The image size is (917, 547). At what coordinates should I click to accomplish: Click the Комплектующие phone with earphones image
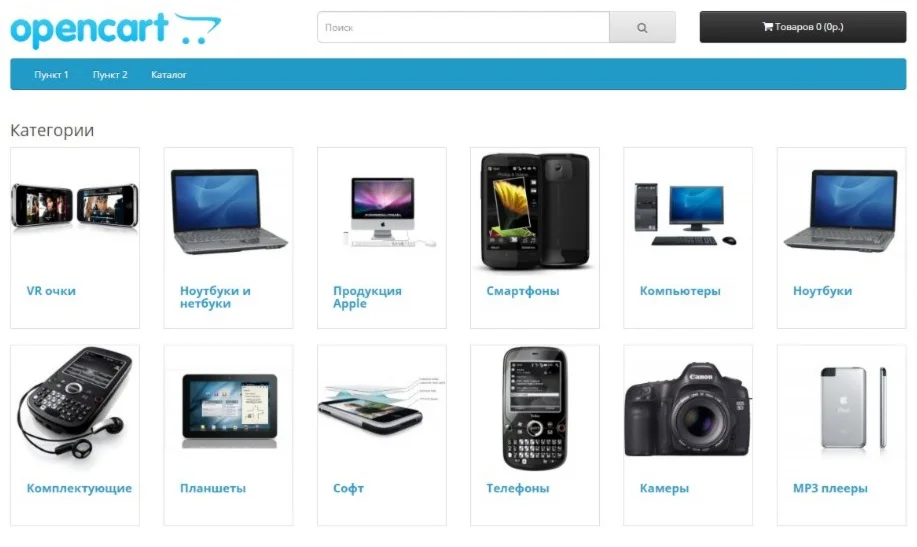pyautogui.click(x=75, y=404)
